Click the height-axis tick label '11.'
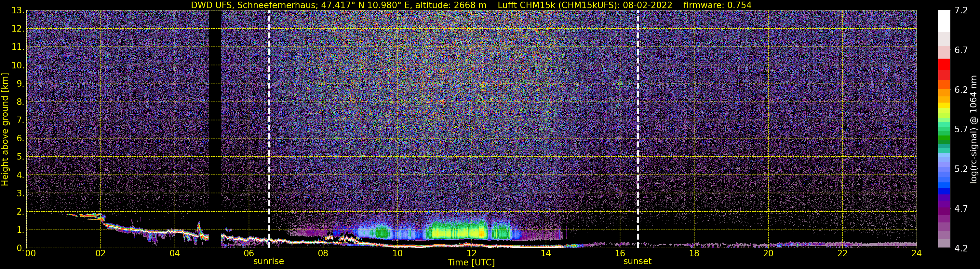This screenshot has width=980, height=269. [18, 47]
